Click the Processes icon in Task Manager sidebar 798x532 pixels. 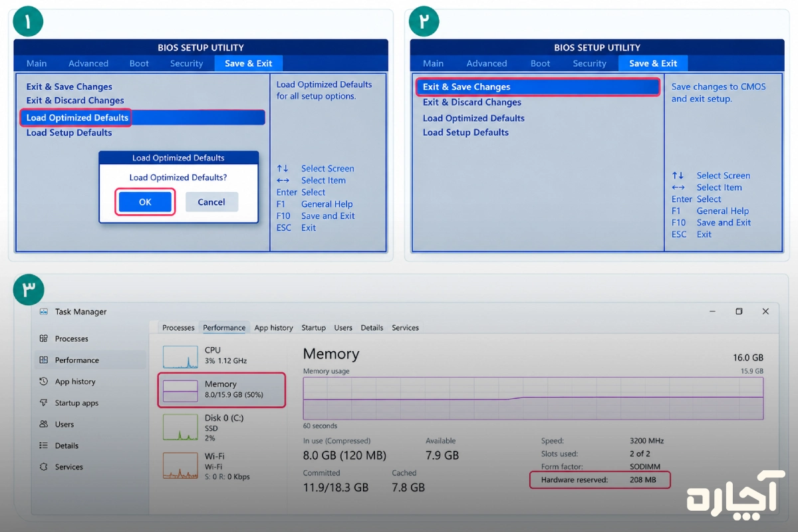click(x=44, y=338)
